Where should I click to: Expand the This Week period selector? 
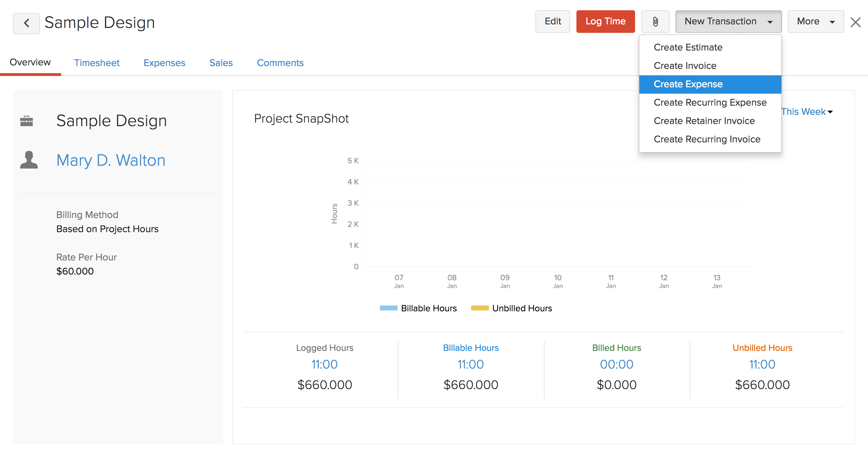(x=807, y=112)
